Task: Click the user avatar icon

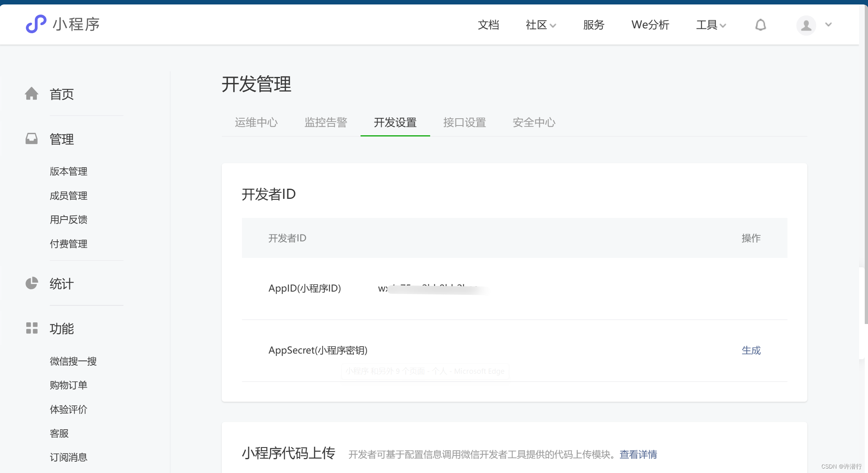Action: tap(806, 25)
